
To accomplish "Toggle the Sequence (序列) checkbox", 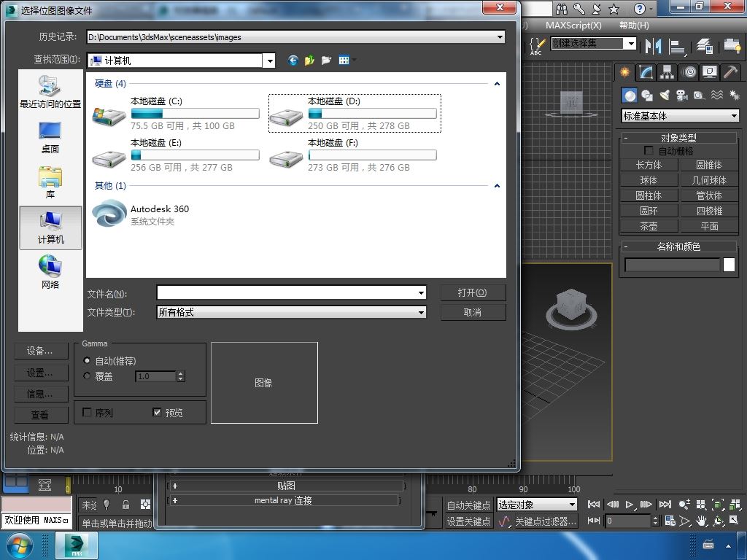I will (88, 413).
